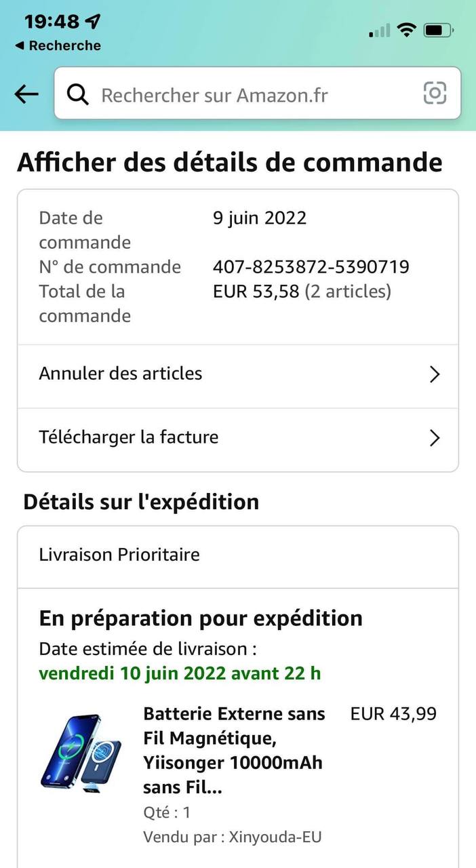The height and width of the screenshot is (868, 476).
Task: Tap the cellular signal bars icon
Action: [380, 31]
